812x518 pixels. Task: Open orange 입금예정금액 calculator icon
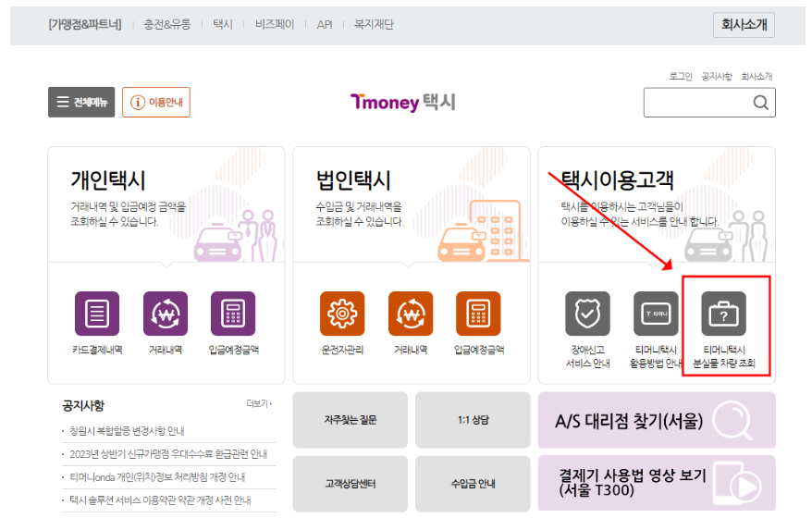click(478, 314)
